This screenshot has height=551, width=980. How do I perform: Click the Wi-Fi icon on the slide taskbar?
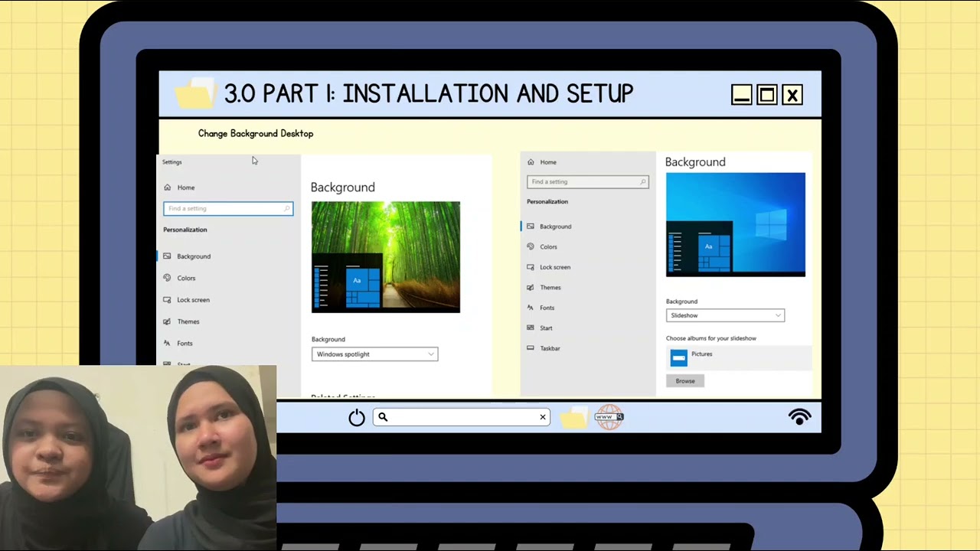click(x=799, y=416)
